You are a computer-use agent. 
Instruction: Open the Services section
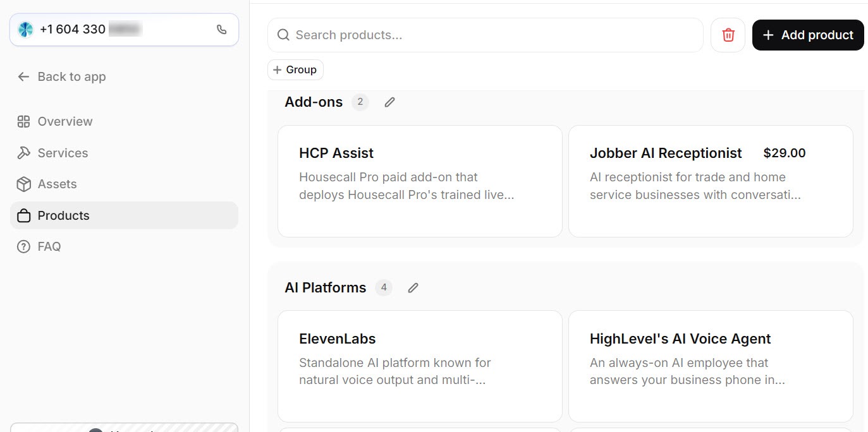[x=124, y=153]
